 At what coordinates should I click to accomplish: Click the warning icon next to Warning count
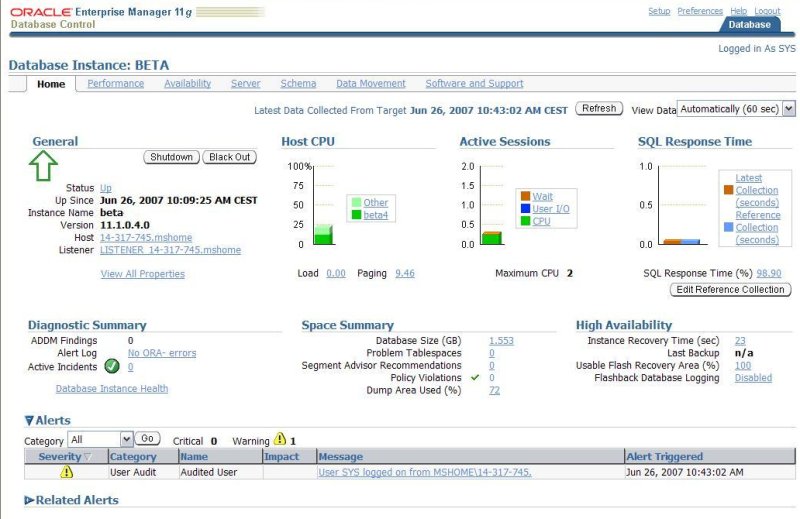[280, 439]
